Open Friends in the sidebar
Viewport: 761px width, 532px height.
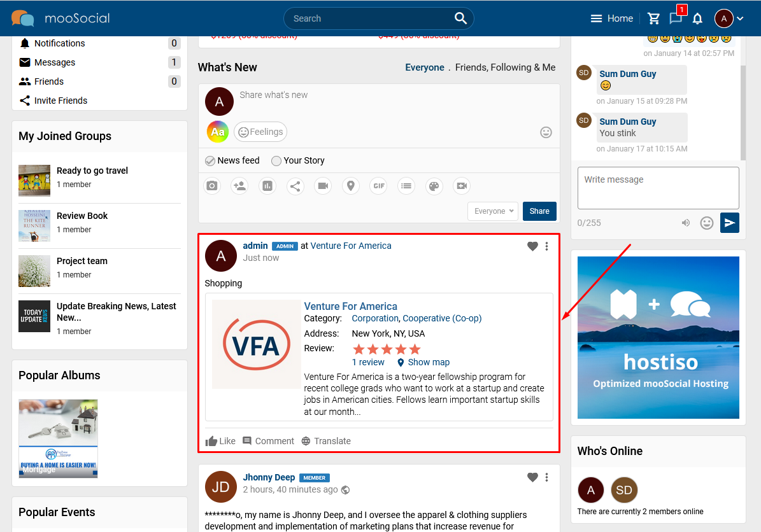click(99, 81)
